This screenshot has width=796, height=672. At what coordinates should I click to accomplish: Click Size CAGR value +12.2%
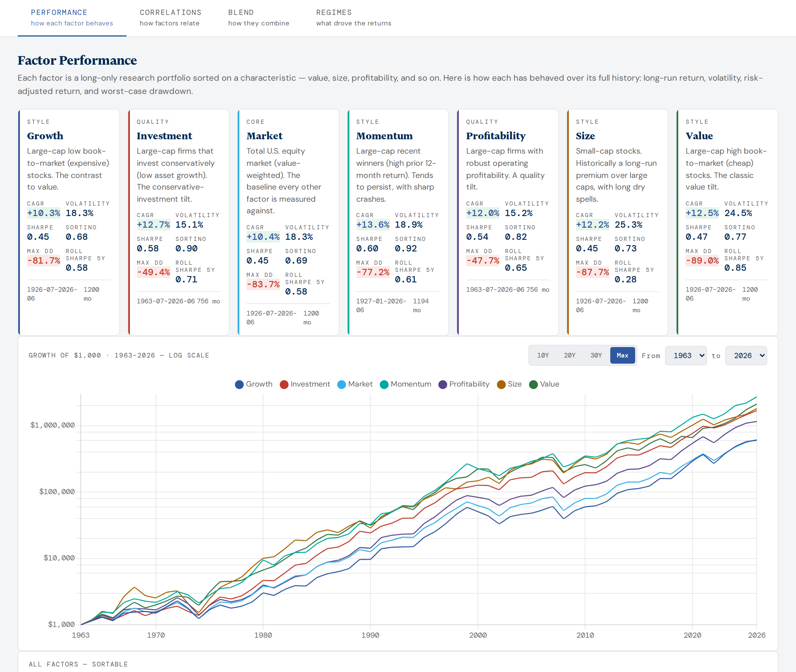(593, 225)
